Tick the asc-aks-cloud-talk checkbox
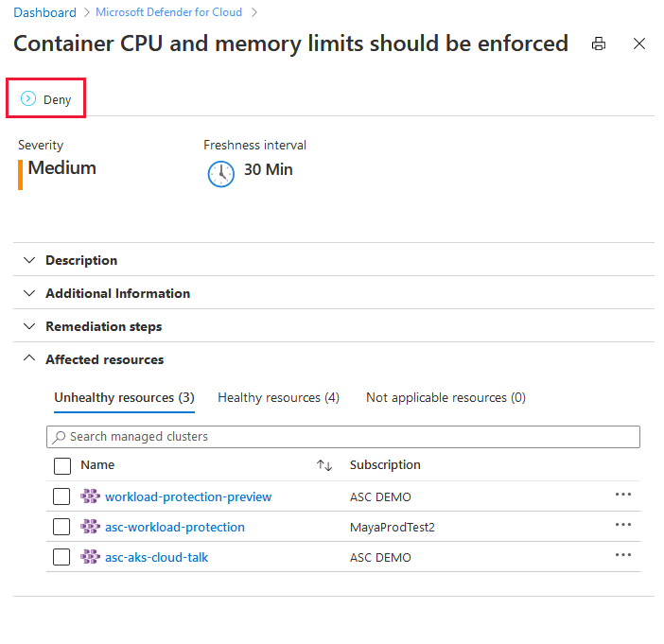 61,557
